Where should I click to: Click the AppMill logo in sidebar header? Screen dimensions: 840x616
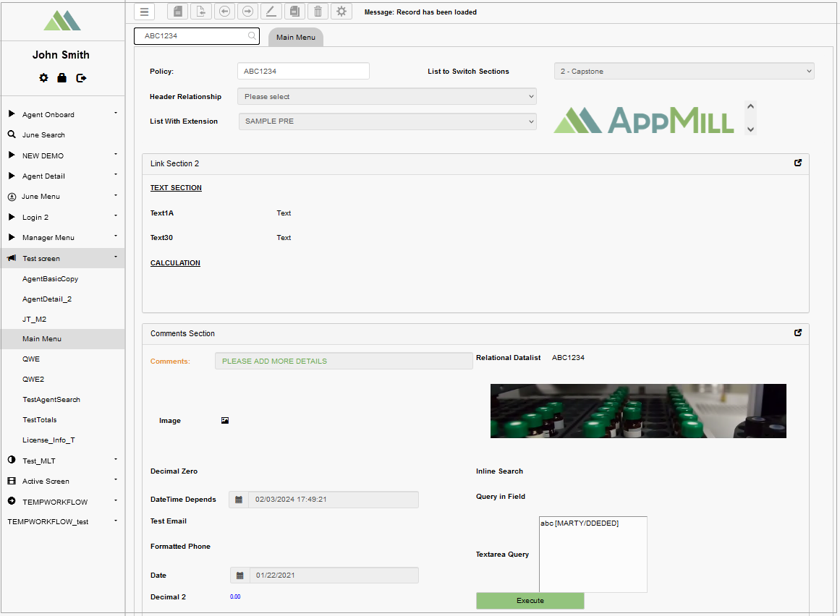click(x=62, y=20)
